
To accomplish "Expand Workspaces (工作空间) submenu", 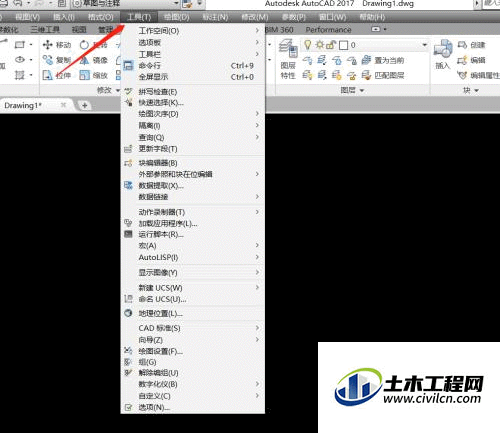I will point(193,31).
